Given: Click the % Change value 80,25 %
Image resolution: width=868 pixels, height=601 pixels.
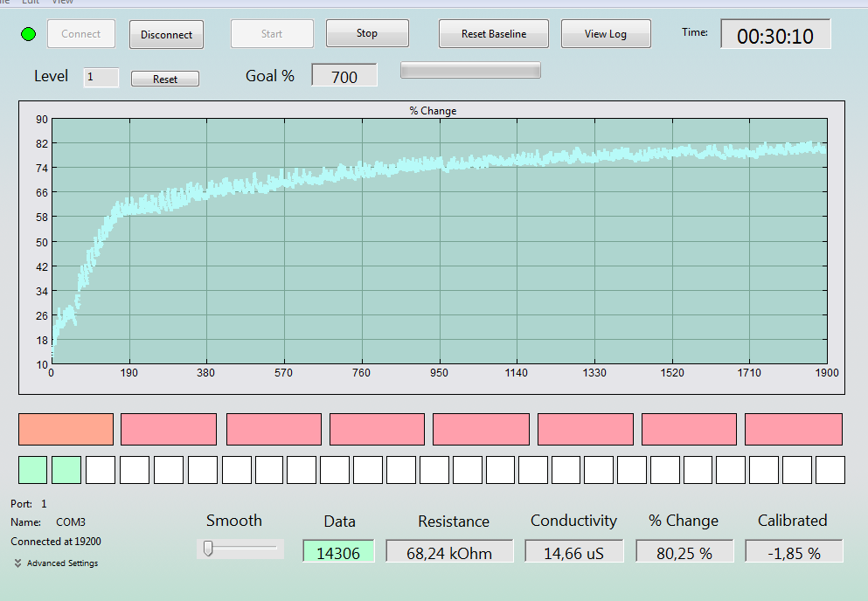Looking at the screenshot, I should click(x=684, y=552).
